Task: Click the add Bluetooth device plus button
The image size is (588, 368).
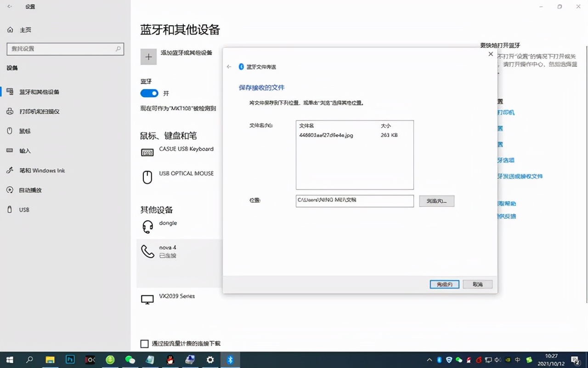Action: [148, 57]
